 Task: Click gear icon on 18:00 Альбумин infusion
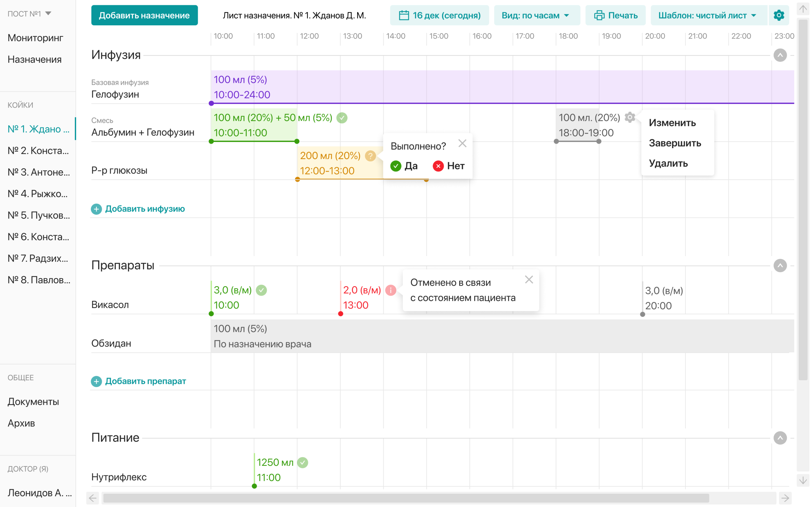630,117
